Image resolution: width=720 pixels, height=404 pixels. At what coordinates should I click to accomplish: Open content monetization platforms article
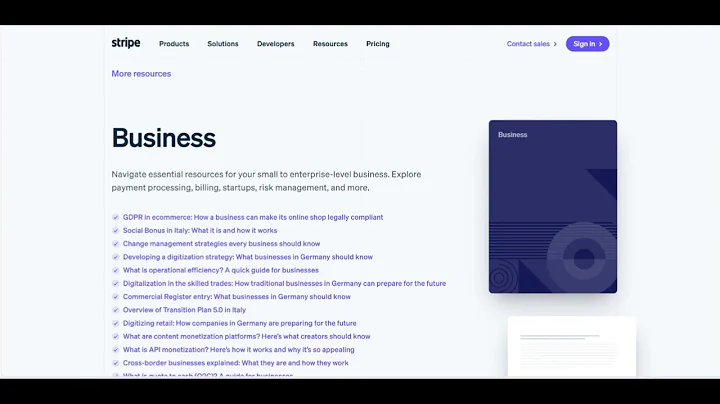coord(246,337)
